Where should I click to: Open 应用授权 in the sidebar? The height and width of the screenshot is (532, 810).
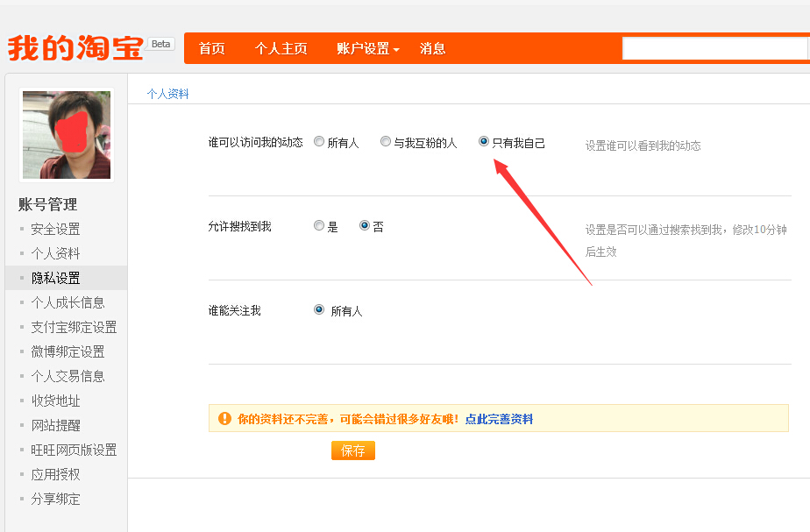click(55, 475)
